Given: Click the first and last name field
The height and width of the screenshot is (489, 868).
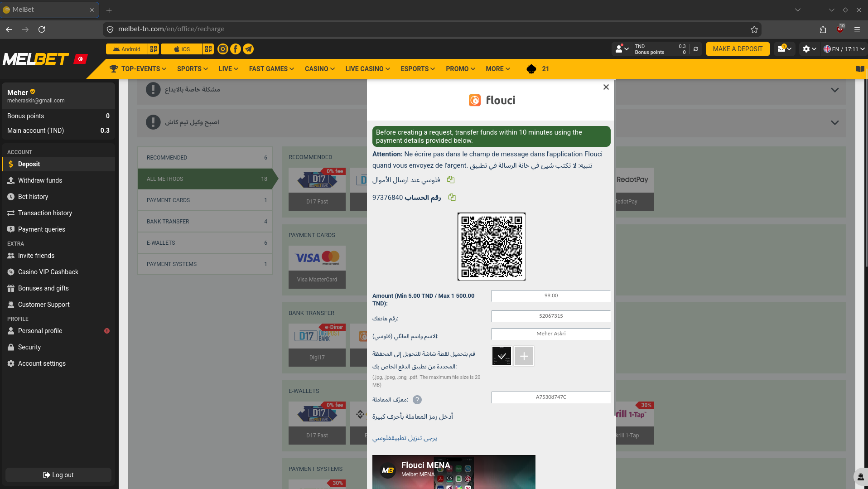Looking at the screenshot, I should (x=551, y=334).
